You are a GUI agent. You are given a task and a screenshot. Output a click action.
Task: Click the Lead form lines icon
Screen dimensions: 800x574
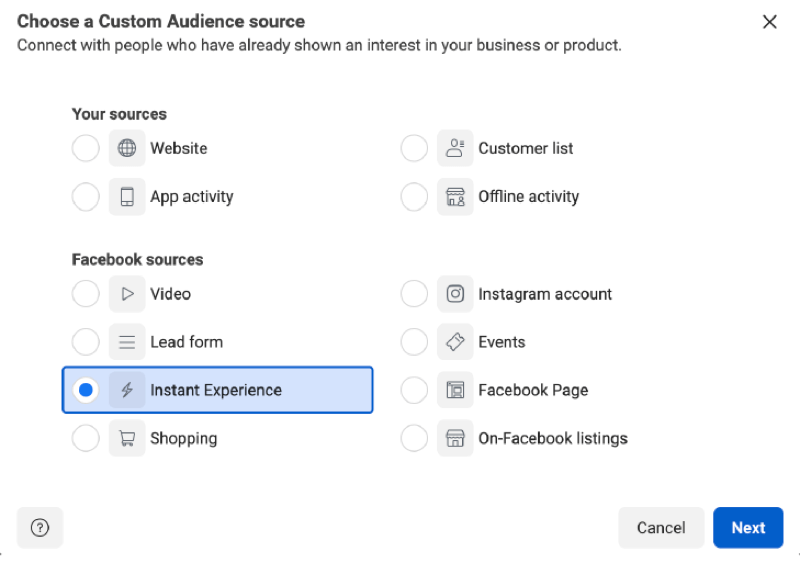tap(127, 342)
